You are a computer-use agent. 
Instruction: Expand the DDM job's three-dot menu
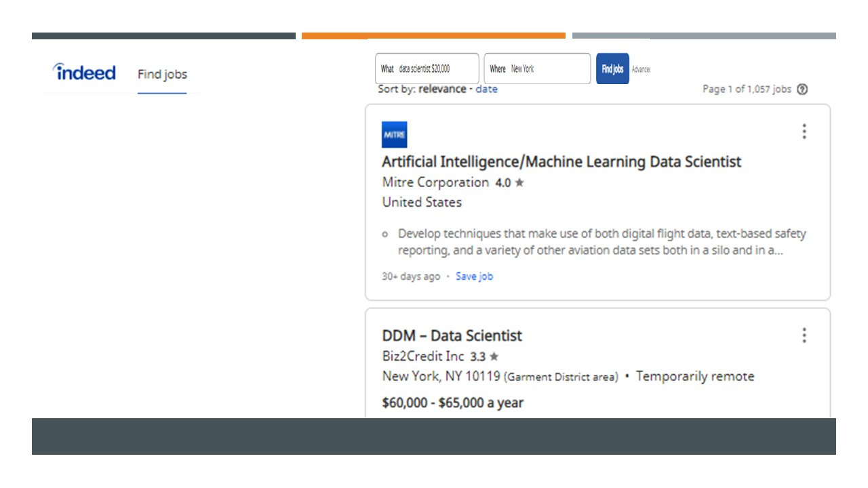point(804,335)
